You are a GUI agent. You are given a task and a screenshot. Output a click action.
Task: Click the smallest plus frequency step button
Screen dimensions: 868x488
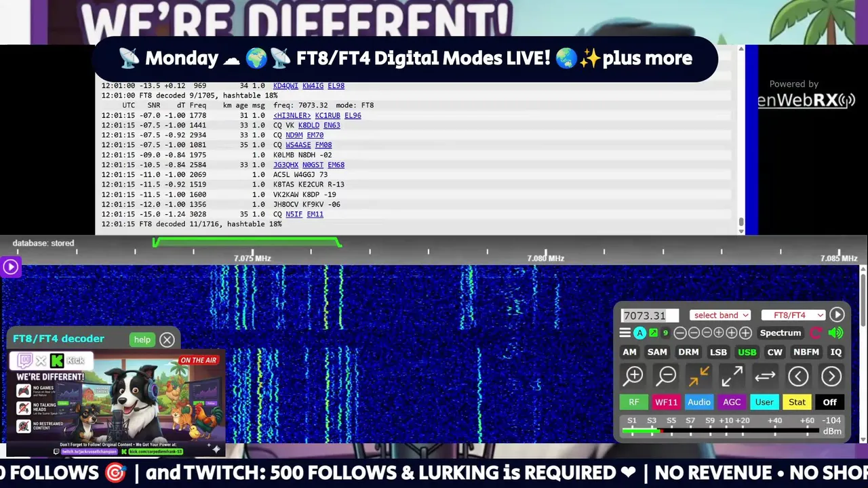click(719, 333)
